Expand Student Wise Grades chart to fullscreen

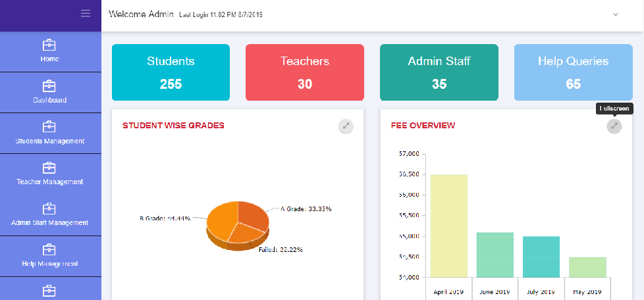pyautogui.click(x=346, y=126)
